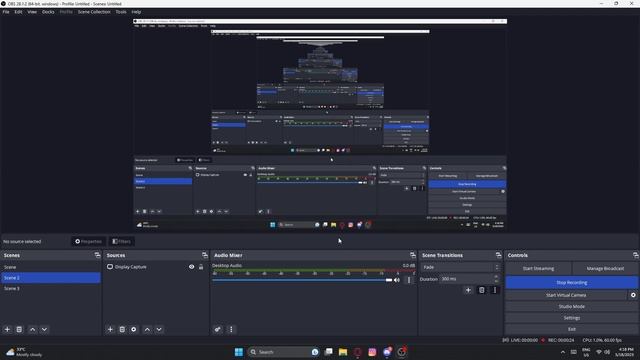Open source properties gear in Sources dock
Screen dimensions: 640x360
[134, 329]
